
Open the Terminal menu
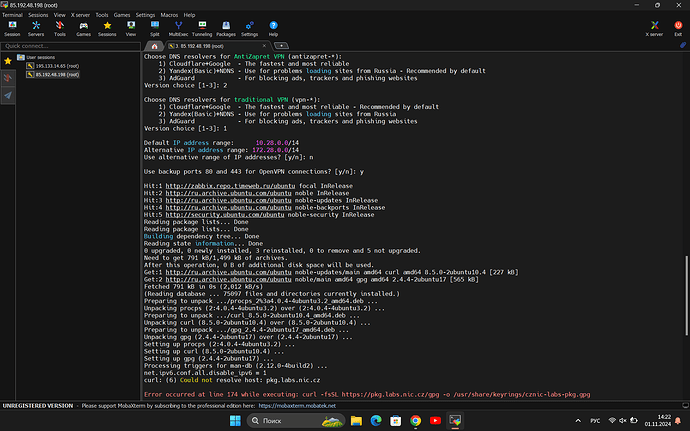pos(12,15)
